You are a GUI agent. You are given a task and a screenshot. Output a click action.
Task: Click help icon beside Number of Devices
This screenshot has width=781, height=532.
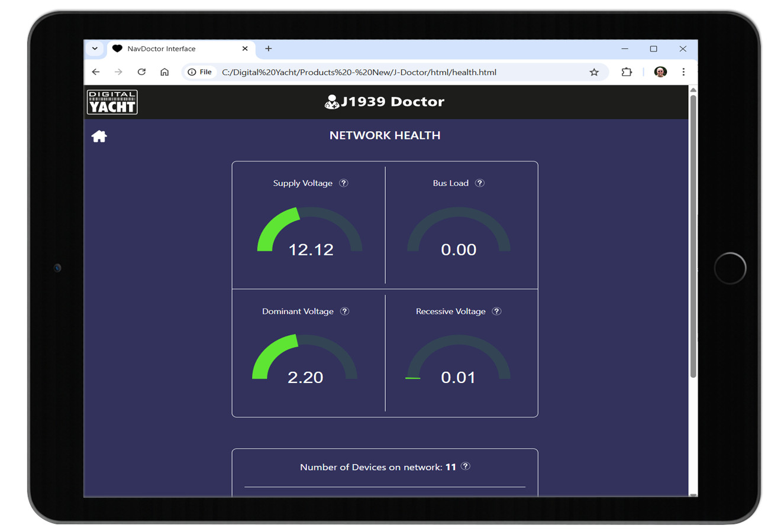466,466
